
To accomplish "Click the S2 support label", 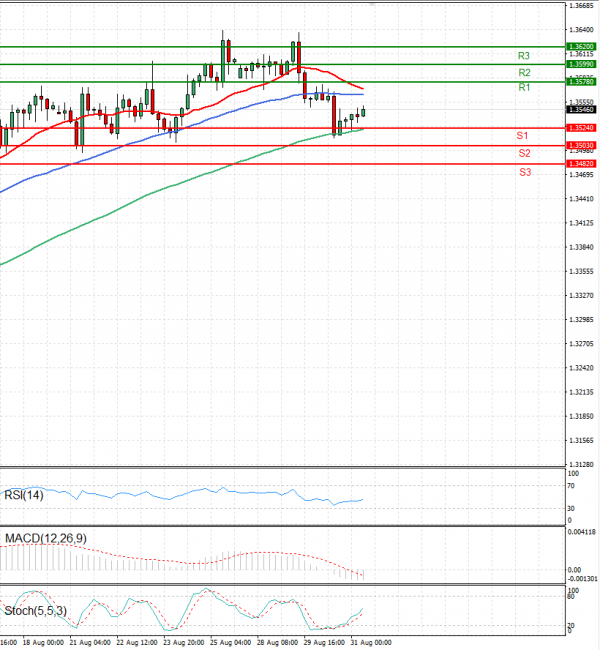I will (524, 153).
